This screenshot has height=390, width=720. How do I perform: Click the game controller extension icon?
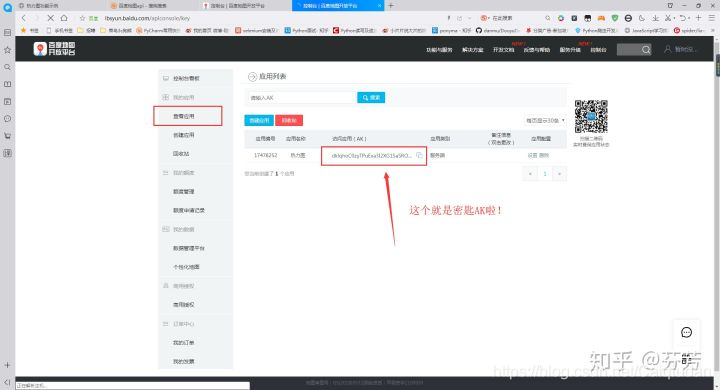[601, 18]
